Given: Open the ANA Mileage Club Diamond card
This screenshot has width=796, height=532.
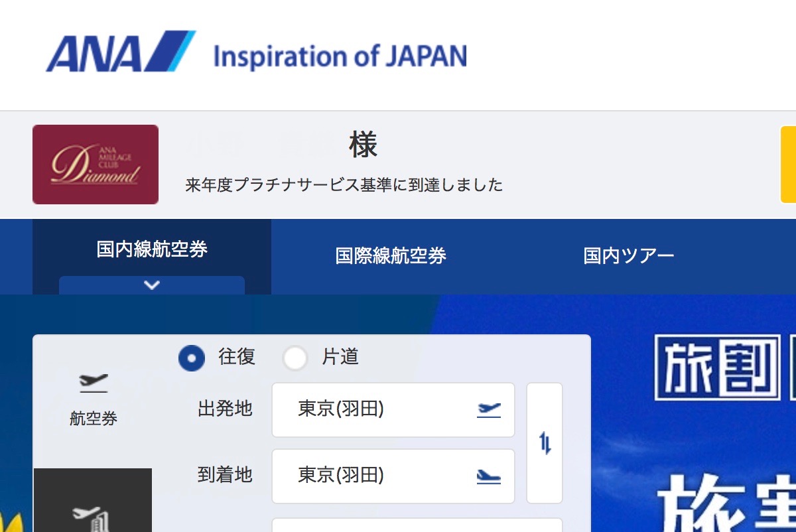Looking at the screenshot, I should click(96, 165).
